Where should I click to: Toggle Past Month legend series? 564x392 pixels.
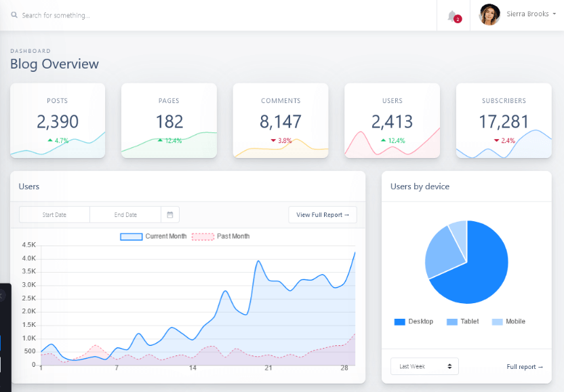click(x=220, y=237)
